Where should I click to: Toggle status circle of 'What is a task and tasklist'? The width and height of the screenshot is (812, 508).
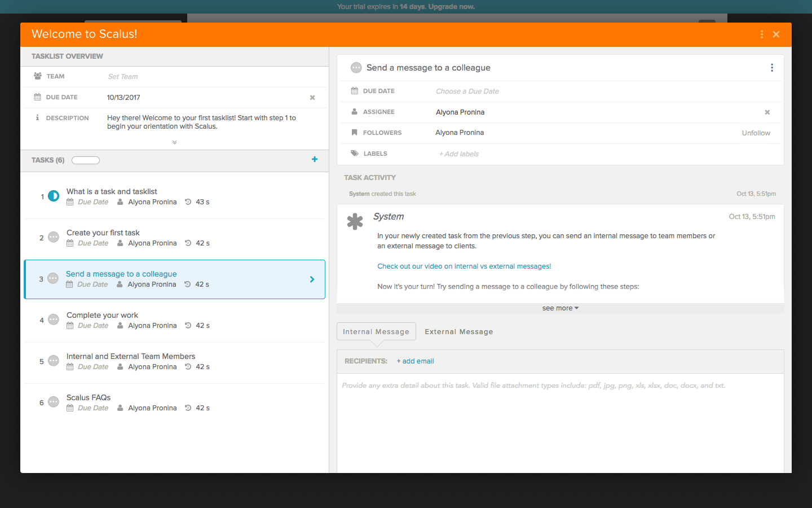pyautogui.click(x=54, y=196)
